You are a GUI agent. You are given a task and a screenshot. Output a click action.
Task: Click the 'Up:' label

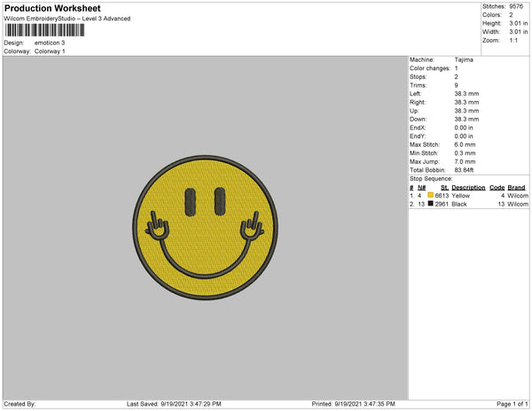[x=414, y=111]
